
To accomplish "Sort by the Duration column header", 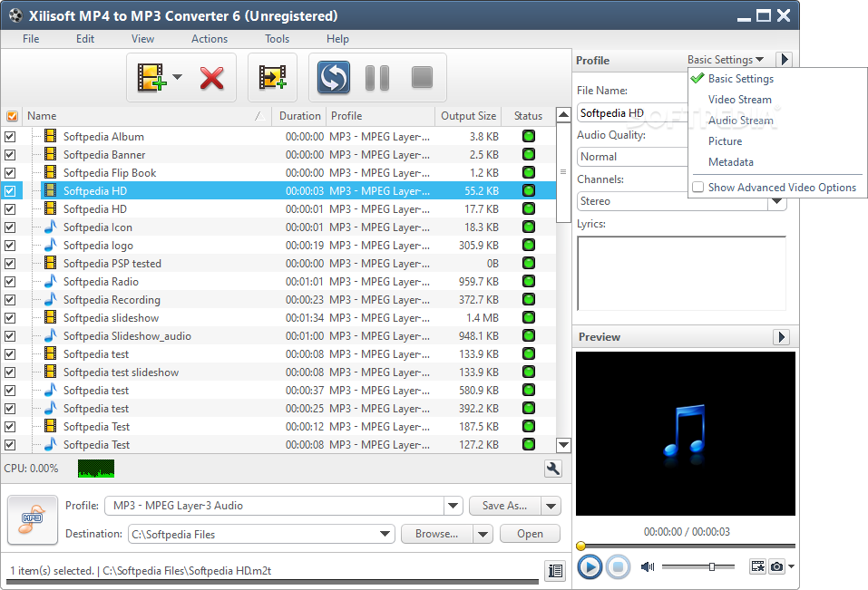I will click(299, 116).
